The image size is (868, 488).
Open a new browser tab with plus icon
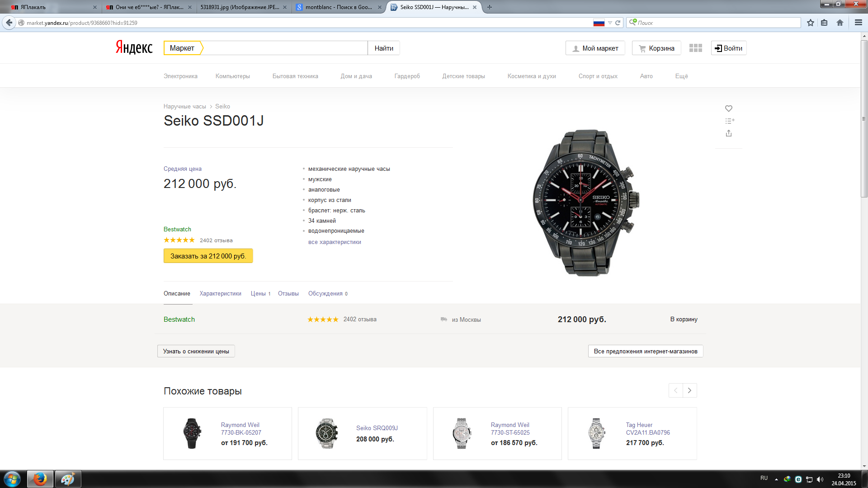point(490,7)
